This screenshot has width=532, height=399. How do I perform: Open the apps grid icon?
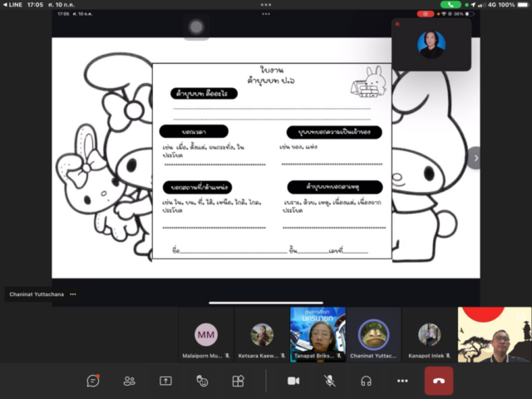[x=239, y=381]
